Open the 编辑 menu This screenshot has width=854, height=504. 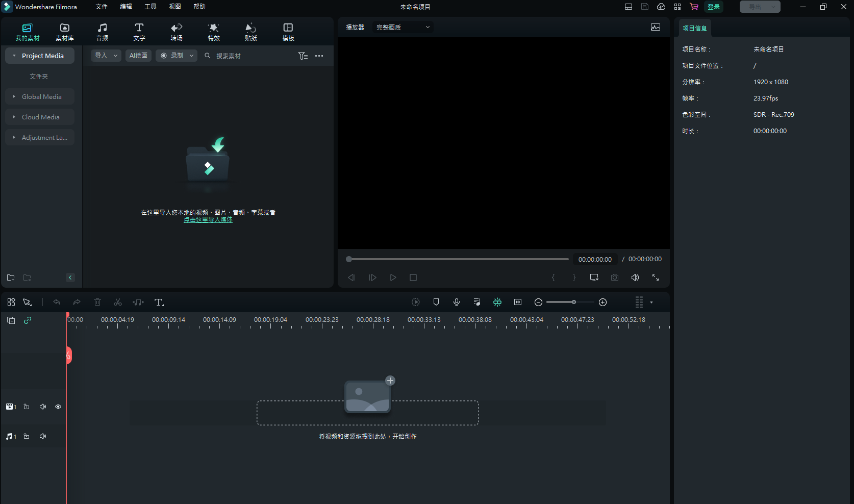126,7
